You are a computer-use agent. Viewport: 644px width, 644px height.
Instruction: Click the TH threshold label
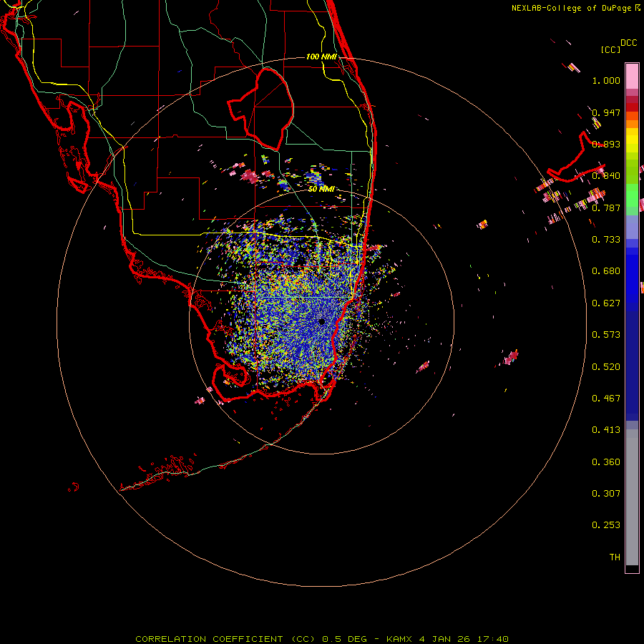coord(615,557)
